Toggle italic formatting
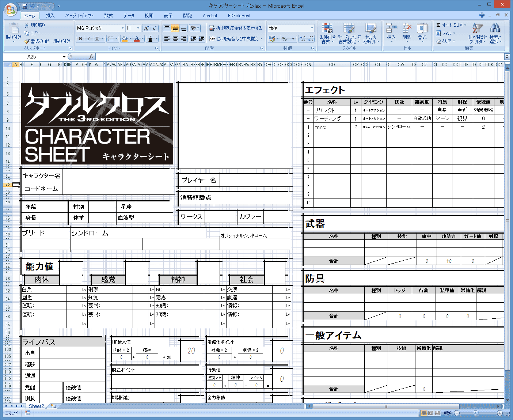The width and height of the screenshot is (513, 420). 88,39
